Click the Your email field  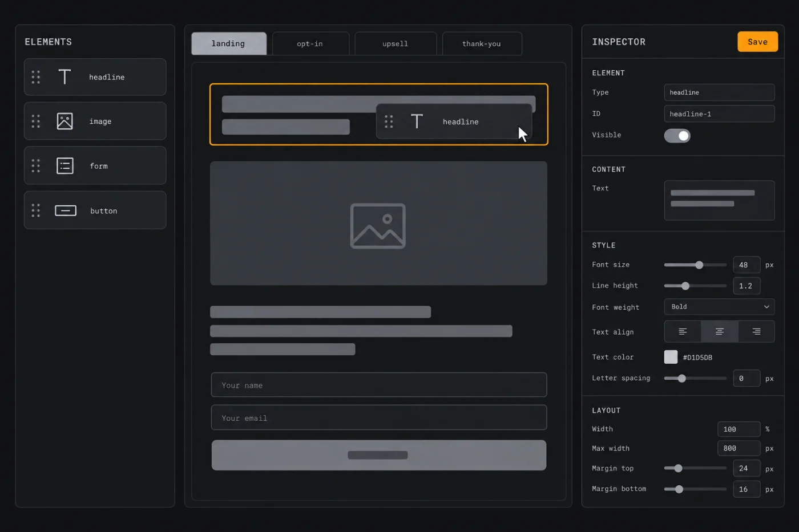379,417
